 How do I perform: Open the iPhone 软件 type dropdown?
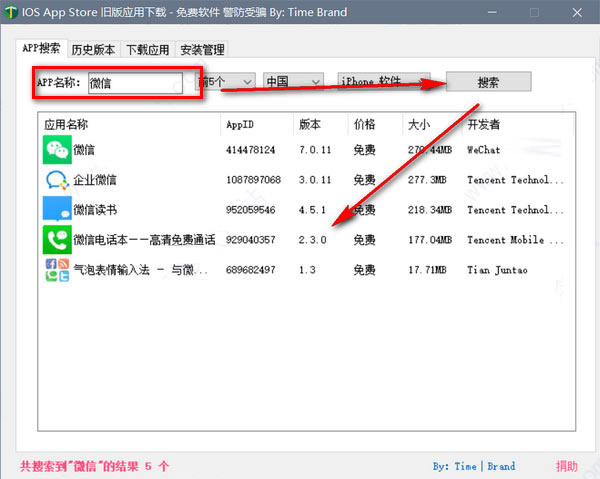pos(384,82)
